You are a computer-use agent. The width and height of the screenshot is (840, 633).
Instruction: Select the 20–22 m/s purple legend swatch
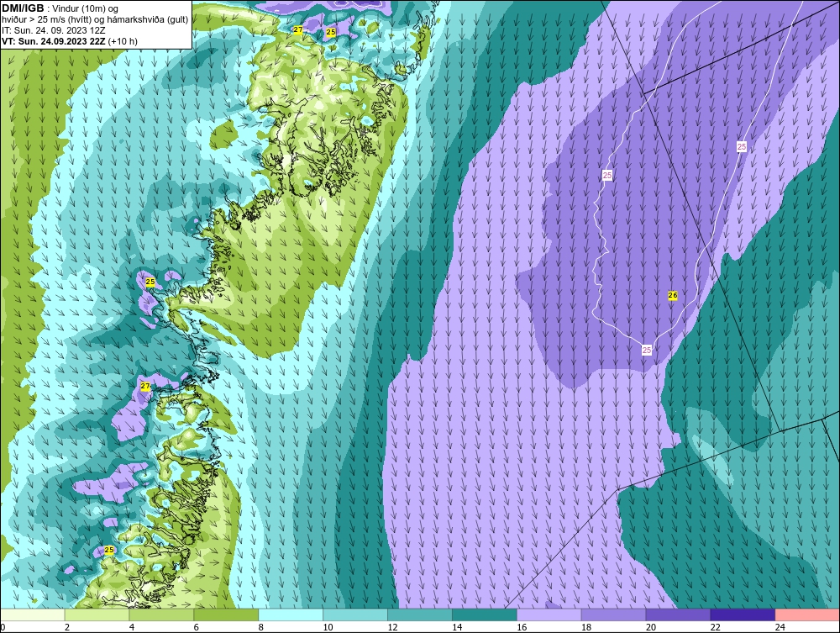click(678, 615)
